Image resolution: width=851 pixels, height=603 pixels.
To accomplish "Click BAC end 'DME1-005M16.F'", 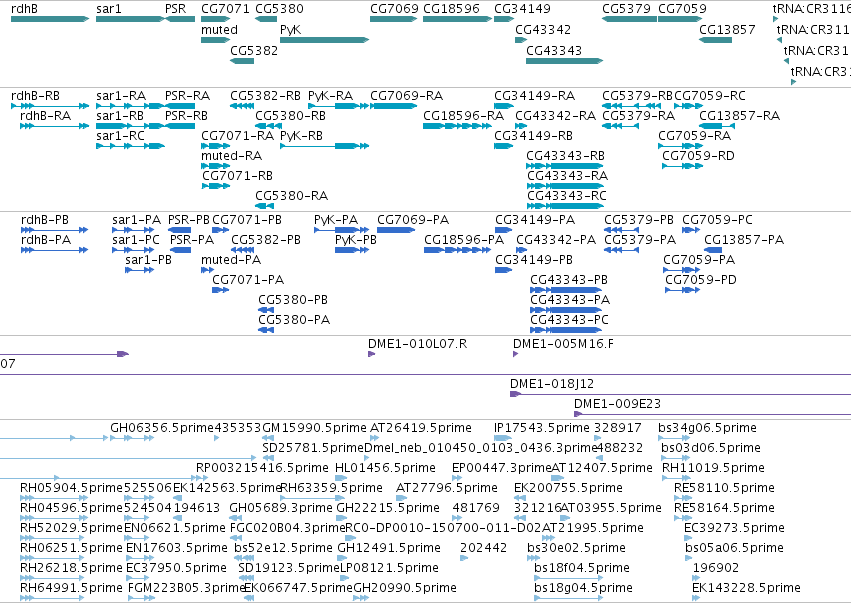I will [563, 344].
